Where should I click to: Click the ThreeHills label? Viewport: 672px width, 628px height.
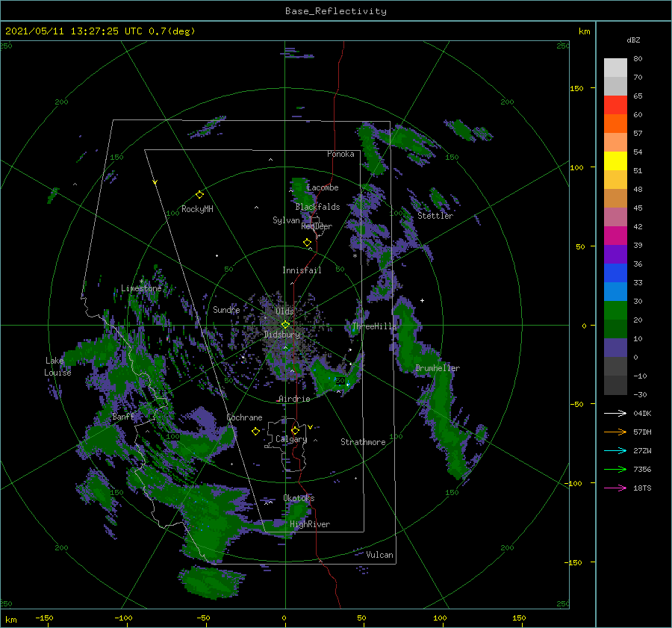(x=375, y=326)
